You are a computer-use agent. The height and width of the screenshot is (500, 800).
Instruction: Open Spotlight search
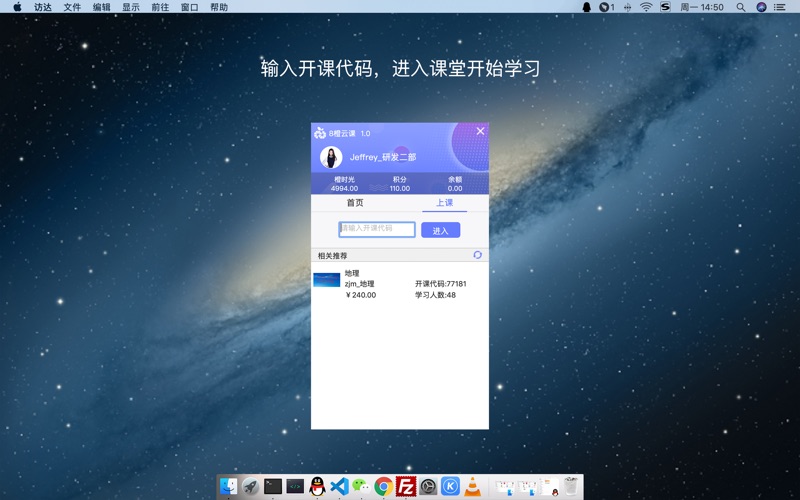(741, 7)
